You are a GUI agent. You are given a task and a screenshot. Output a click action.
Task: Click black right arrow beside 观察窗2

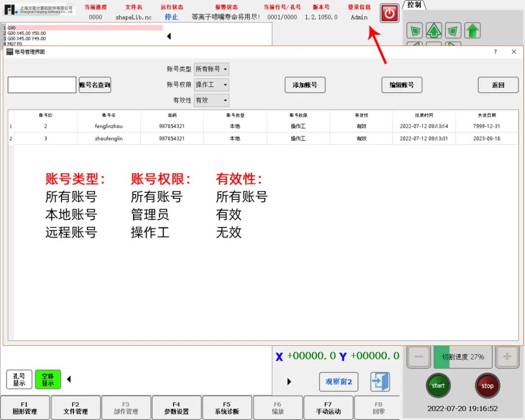coord(289,382)
